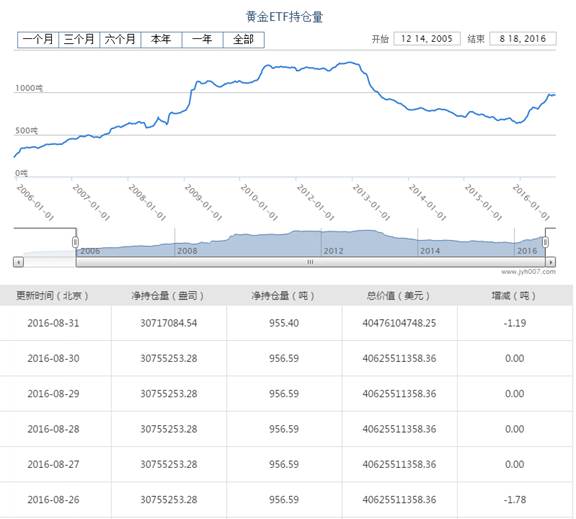Screen dimensions: 576x519
Task: Click the 2010-01-01 x-axis label
Action: (x=259, y=202)
